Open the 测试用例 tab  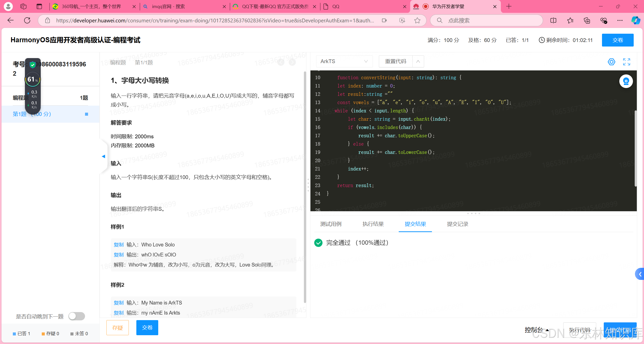click(x=331, y=224)
